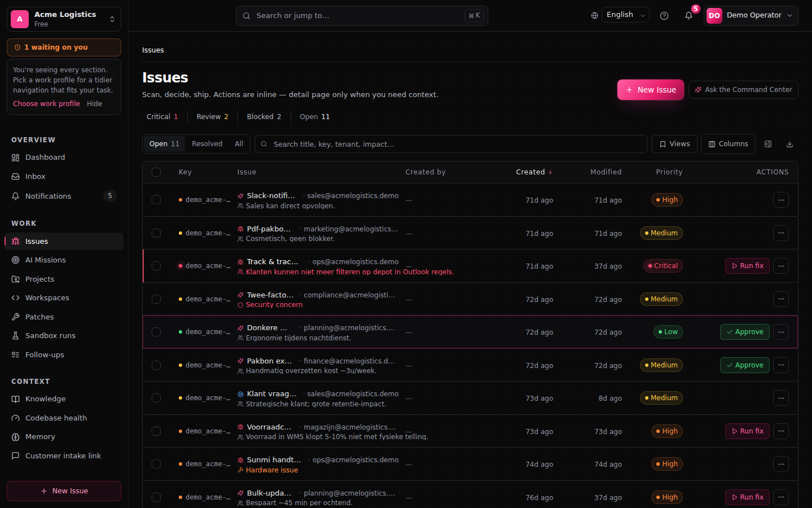Screen dimensions: 812x508
Task: Open more actions for Twee-facto row
Action: click(781, 299)
